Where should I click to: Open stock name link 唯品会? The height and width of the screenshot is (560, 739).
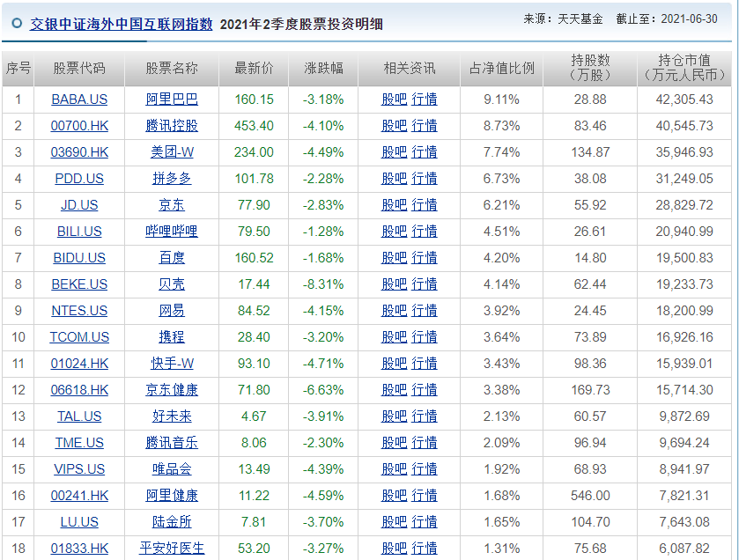pyautogui.click(x=172, y=468)
